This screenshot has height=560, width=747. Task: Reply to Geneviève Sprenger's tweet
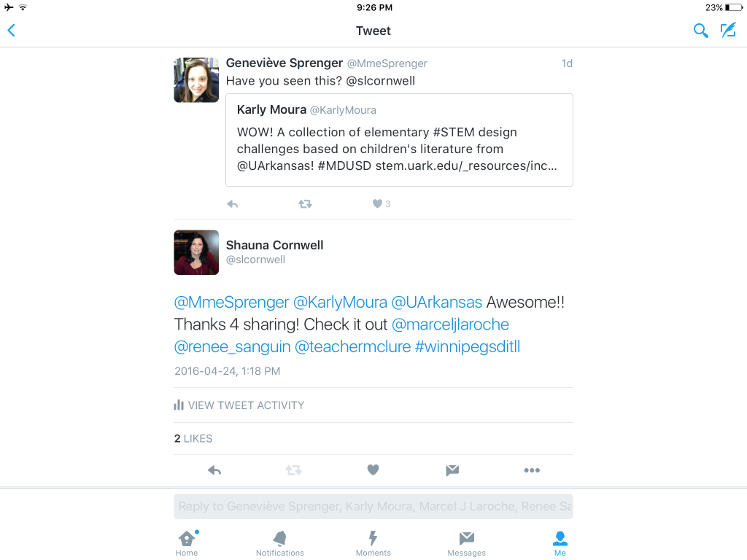pyautogui.click(x=233, y=204)
